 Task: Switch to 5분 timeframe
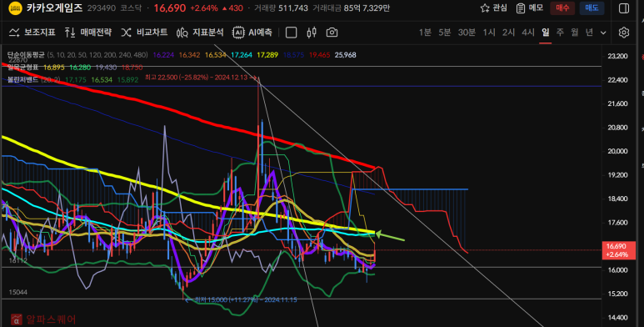(444, 32)
